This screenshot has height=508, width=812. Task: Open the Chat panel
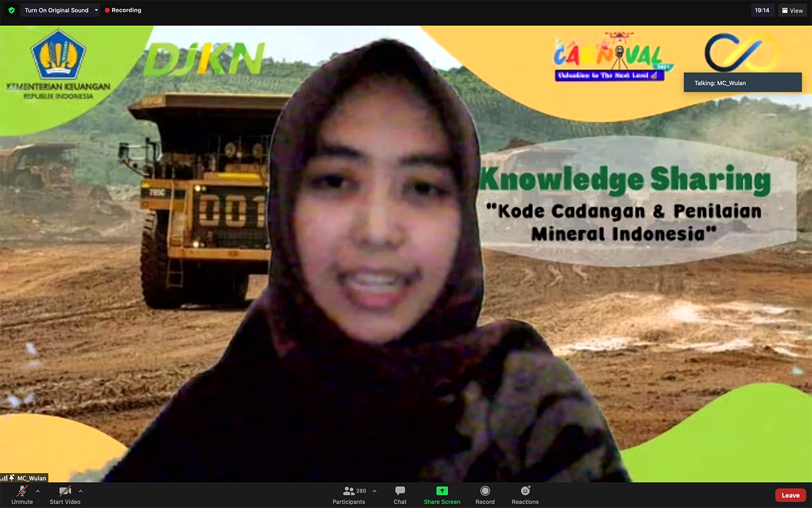400,494
